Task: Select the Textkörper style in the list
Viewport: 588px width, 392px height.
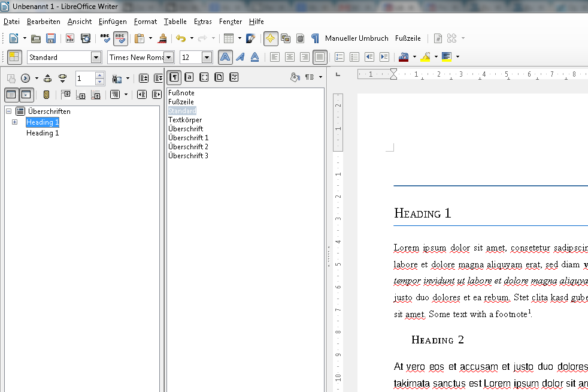Action: (185, 120)
